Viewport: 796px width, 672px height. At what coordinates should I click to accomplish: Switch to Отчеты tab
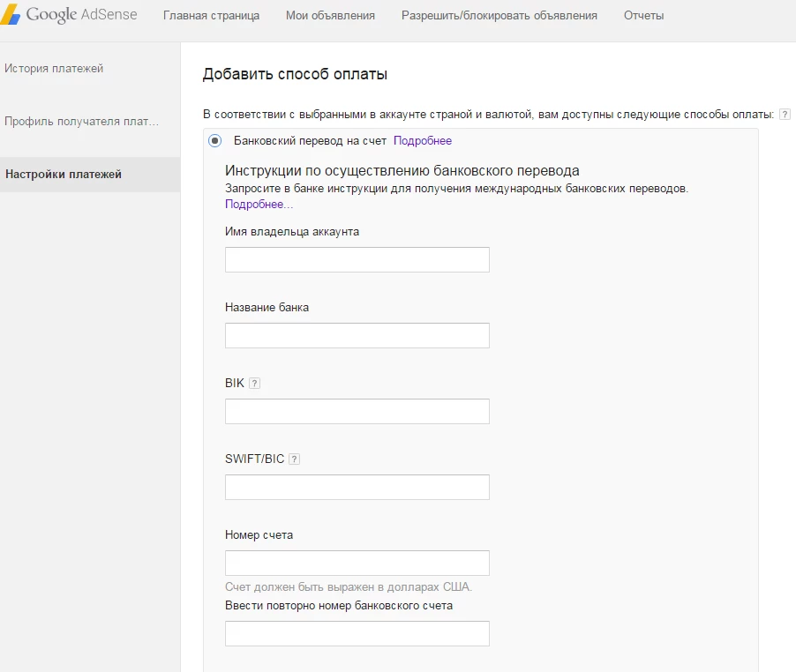[643, 16]
